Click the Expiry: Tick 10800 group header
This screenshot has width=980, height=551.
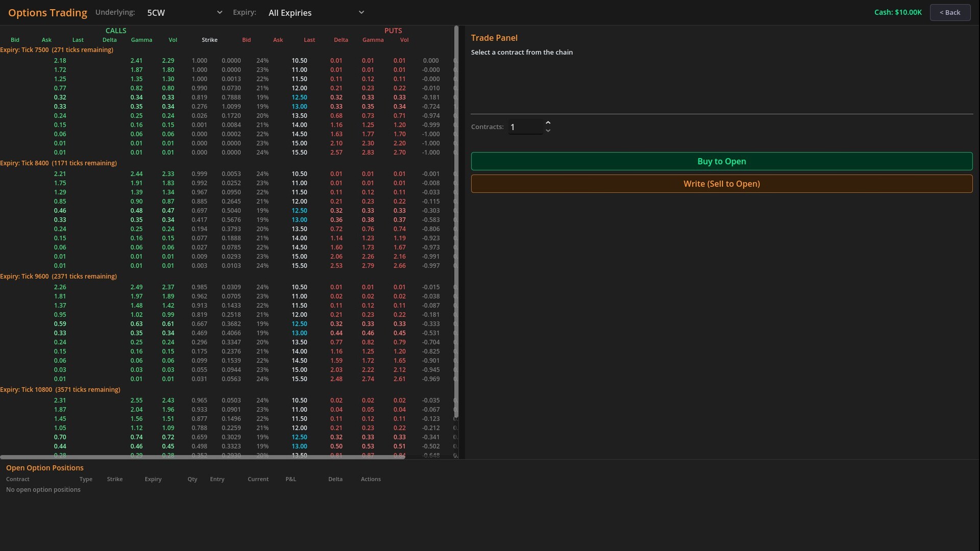click(60, 389)
